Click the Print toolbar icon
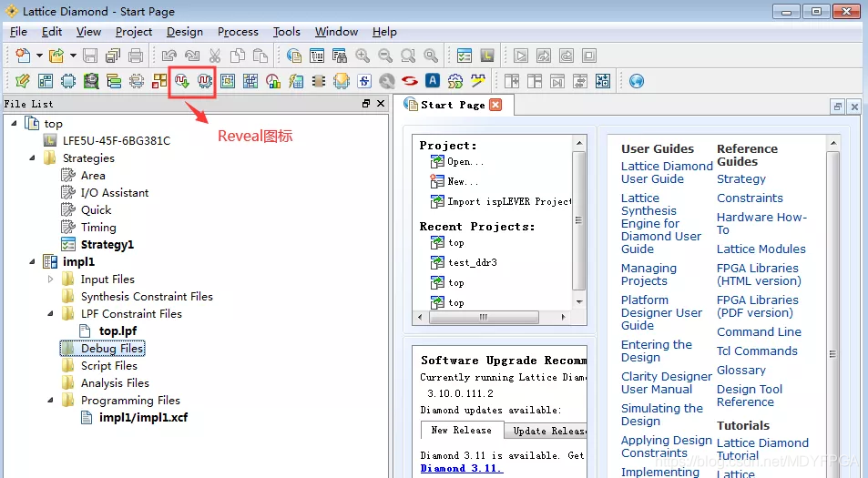The width and height of the screenshot is (868, 478). 136,56
